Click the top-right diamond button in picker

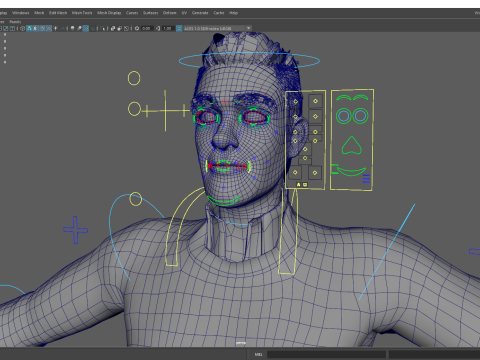(x=315, y=101)
